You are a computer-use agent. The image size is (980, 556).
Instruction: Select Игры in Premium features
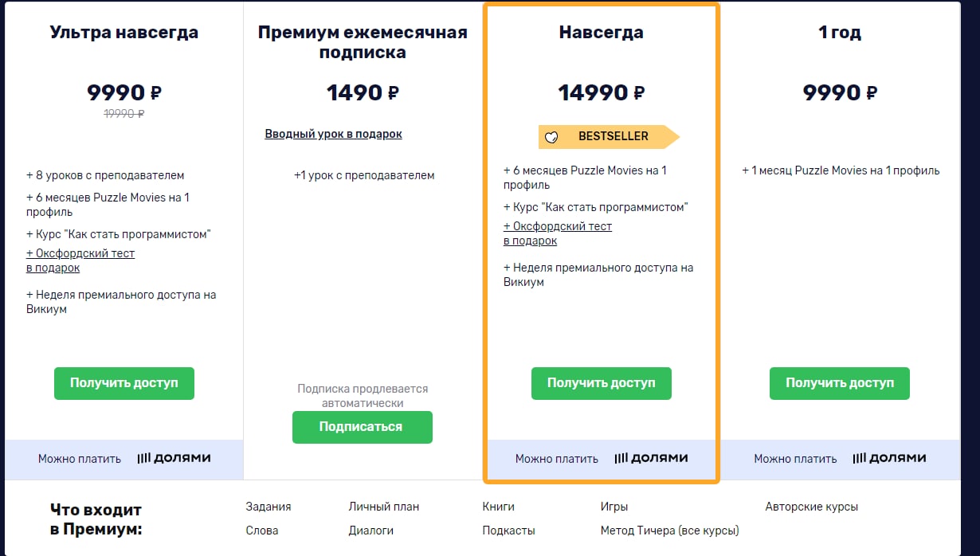(x=614, y=507)
